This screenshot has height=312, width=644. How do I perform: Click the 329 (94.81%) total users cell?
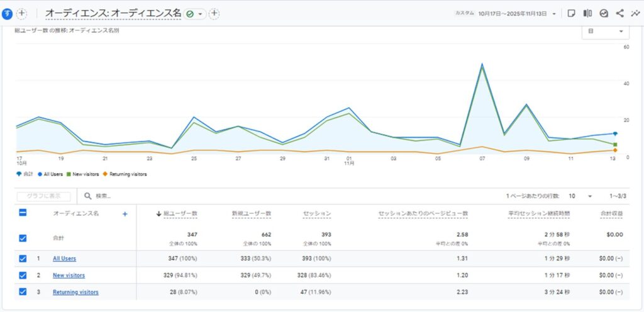180,275
